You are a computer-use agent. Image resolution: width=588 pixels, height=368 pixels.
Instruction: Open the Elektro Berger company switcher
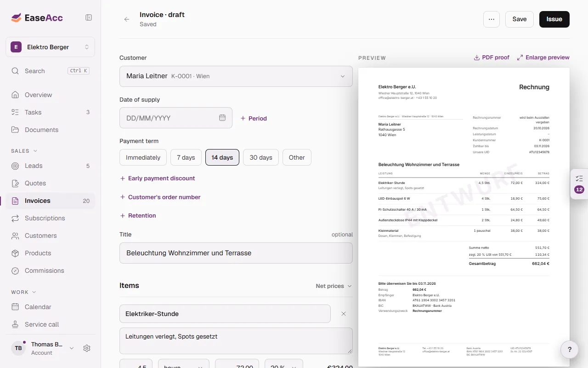51,47
